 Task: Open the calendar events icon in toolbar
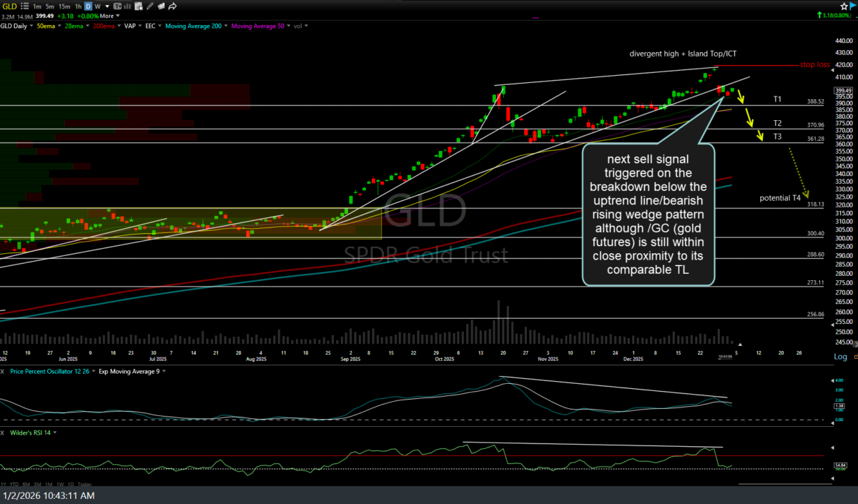point(138,6)
